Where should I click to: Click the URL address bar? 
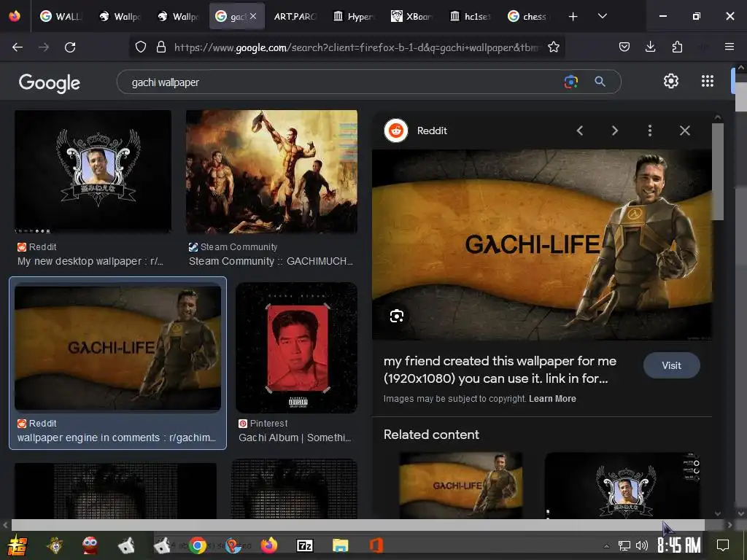356,47
